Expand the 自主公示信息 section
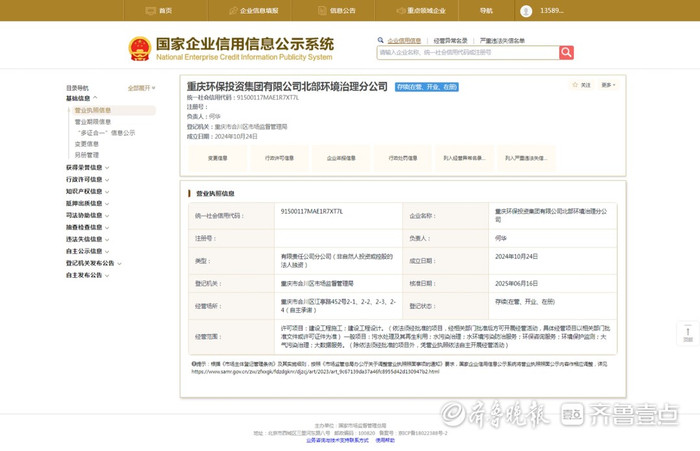 coord(88,251)
